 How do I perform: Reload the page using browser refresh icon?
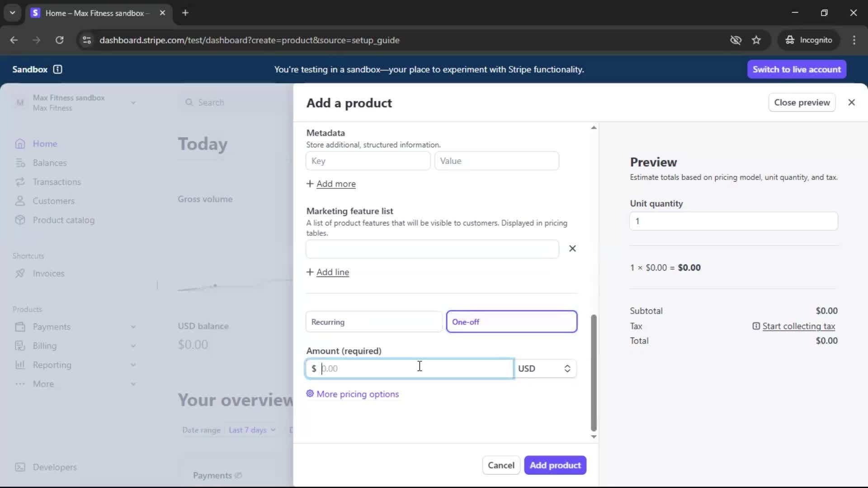click(59, 40)
